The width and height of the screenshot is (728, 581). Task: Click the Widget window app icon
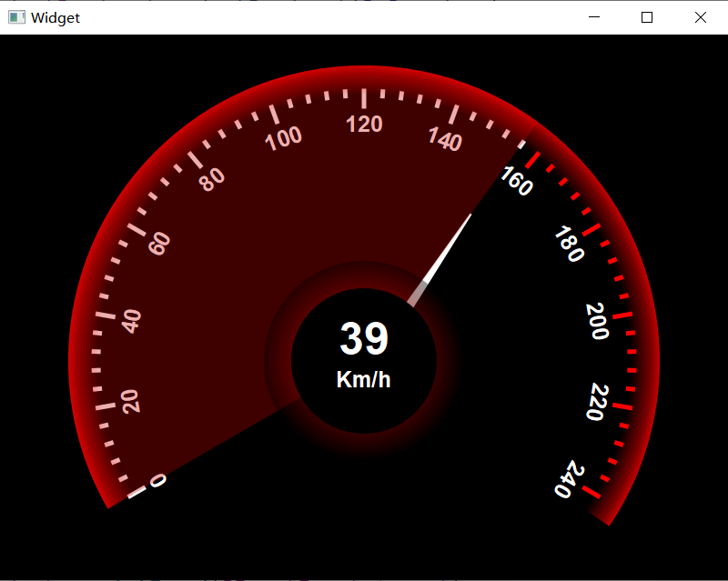pos(16,17)
